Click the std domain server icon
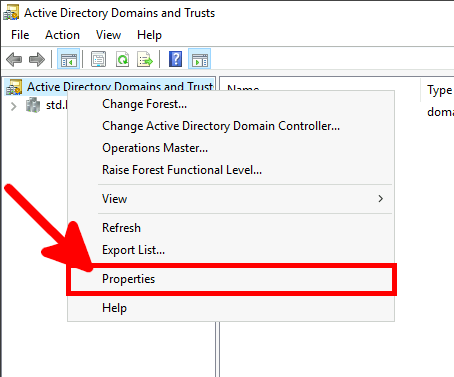Screen dimensions: 454x377 (33, 105)
